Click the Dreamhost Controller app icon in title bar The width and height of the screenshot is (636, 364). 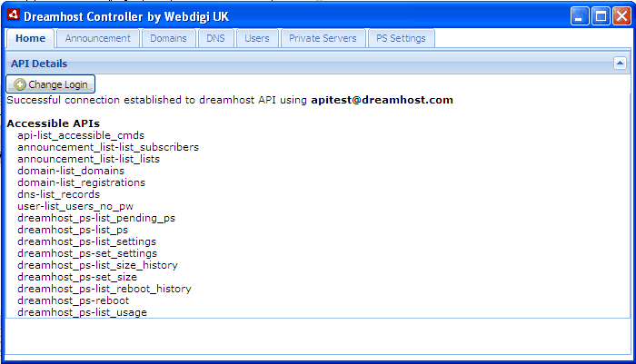click(x=14, y=15)
